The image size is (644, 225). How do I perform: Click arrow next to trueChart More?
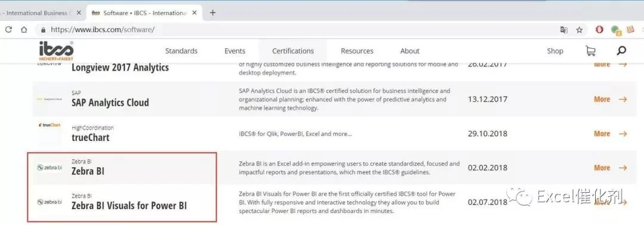(x=623, y=134)
